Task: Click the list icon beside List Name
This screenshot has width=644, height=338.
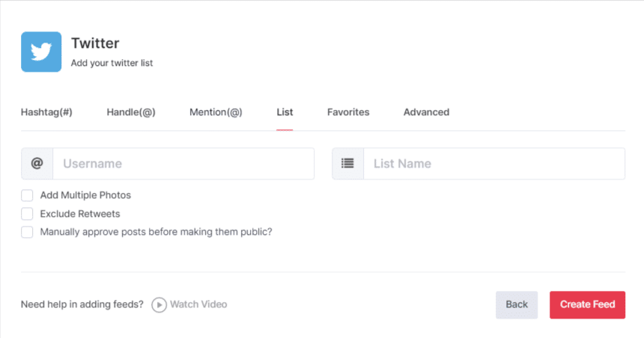Action: coord(347,164)
